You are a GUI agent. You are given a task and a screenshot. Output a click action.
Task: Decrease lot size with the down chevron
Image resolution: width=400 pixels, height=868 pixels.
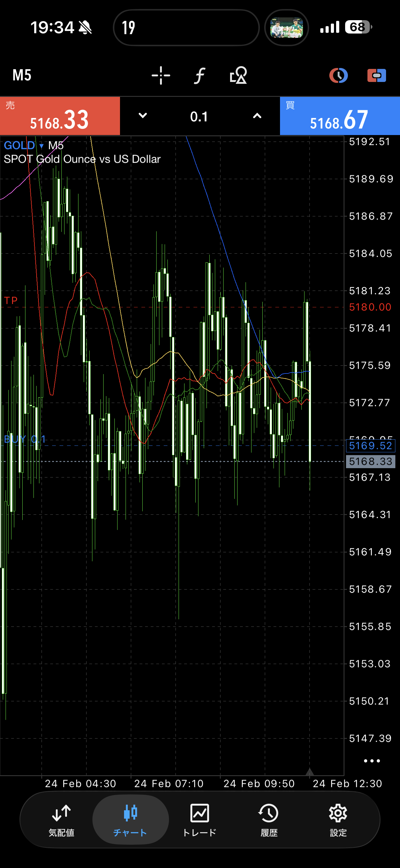tap(143, 116)
